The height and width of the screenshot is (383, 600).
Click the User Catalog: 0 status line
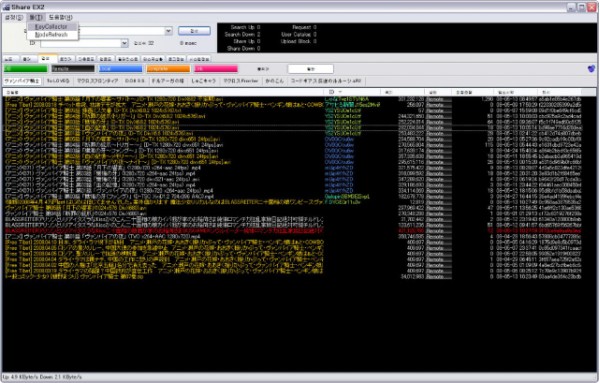[x=298, y=34]
